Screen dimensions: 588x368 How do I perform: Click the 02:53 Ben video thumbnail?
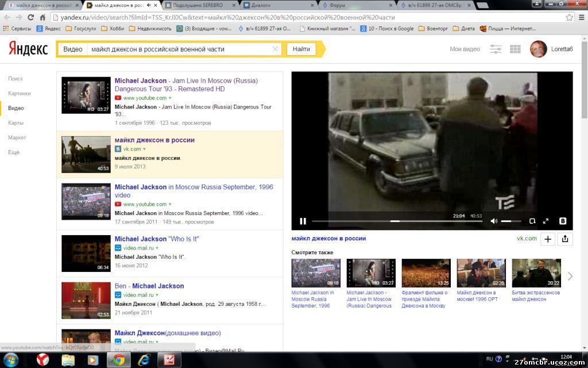[86, 300]
